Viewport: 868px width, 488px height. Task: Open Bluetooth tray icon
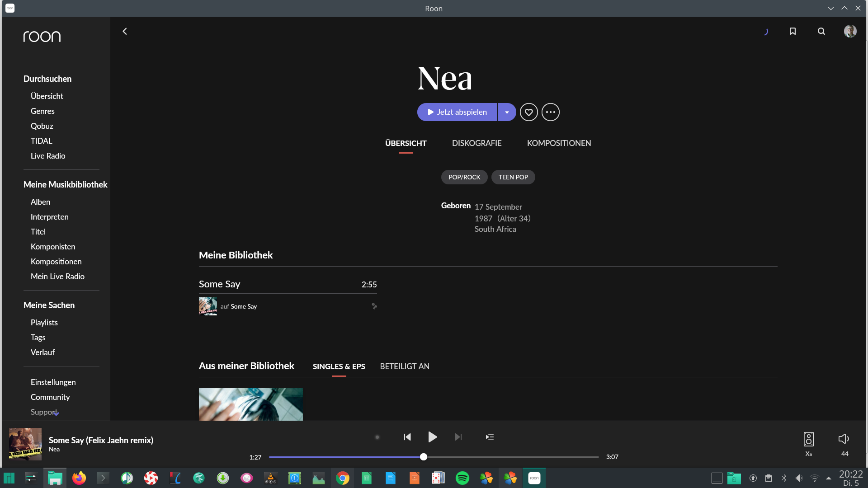pyautogui.click(x=784, y=478)
